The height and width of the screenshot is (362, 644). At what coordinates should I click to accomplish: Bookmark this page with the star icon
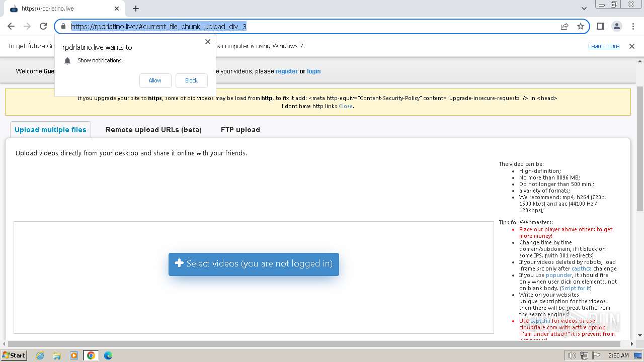click(x=581, y=26)
